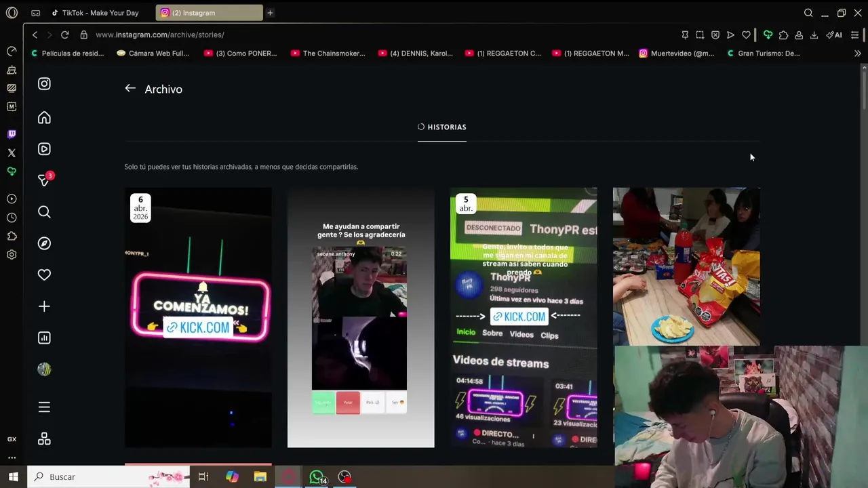This screenshot has width=868, height=488.
Task: Open 'Me ayudan a compartir' story
Action: click(361, 317)
